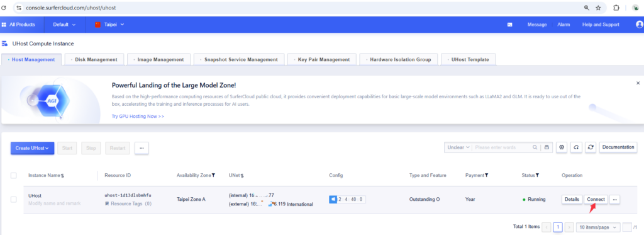
Task: Connect to the UHost instance
Action: tap(596, 200)
